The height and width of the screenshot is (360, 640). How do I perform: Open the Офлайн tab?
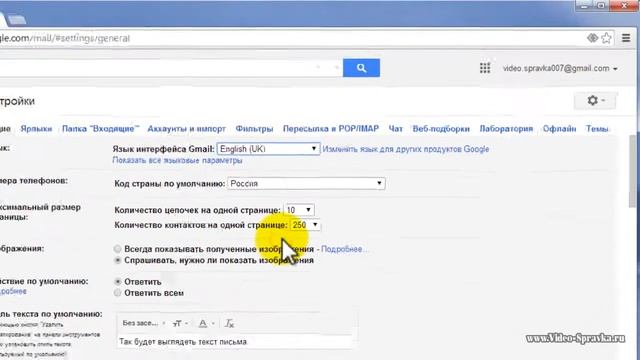coord(559,129)
